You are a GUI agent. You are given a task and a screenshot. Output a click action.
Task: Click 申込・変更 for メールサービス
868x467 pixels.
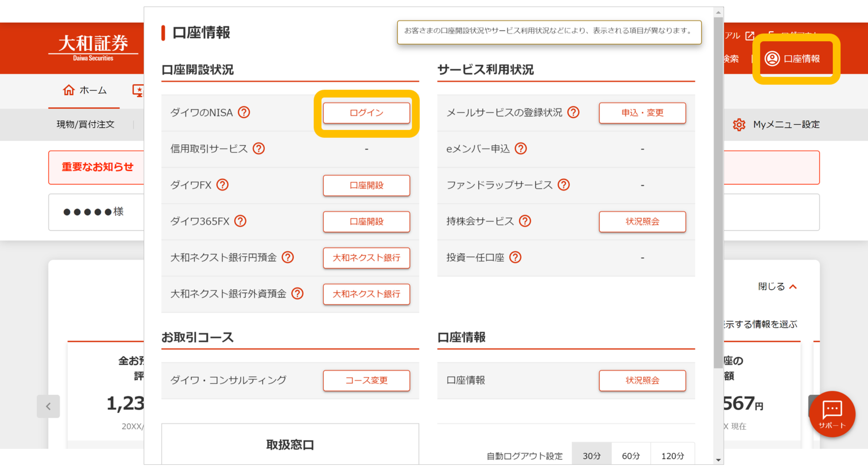click(642, 113)
